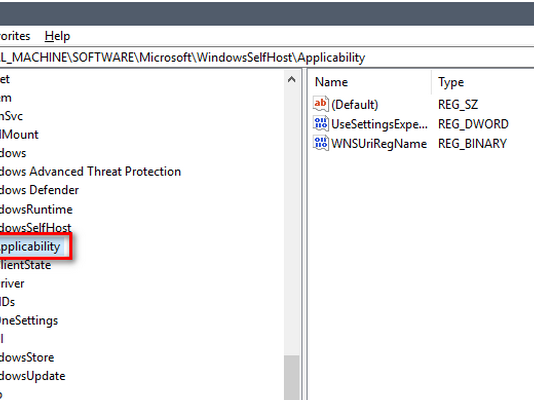The height and width of the screenshot is (400, 534).
Task: Select the OneSettings key
Action: 29,321
